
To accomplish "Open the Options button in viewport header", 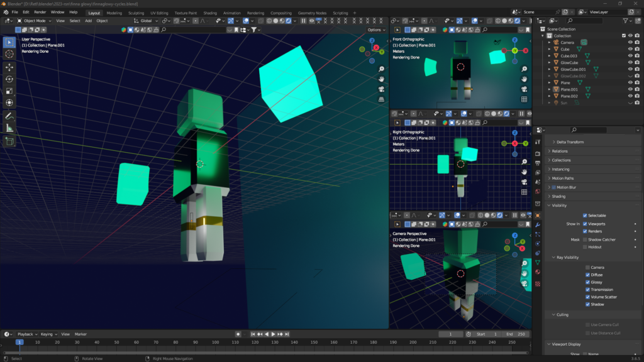I will [x=375, y=30].
